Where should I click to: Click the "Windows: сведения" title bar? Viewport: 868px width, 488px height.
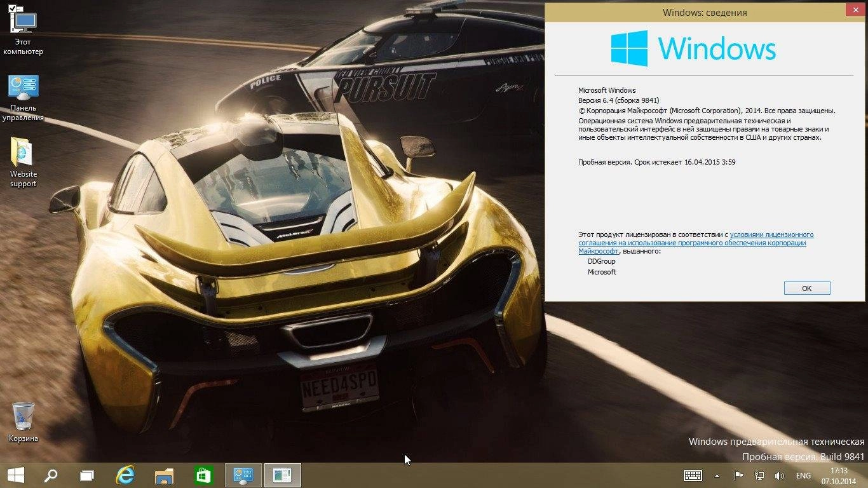705,12
